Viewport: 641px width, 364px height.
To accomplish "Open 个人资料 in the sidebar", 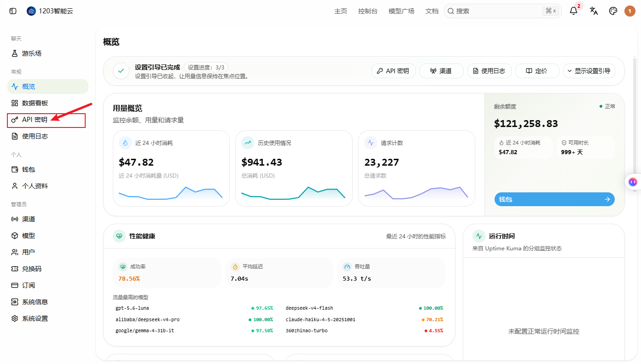I will tap(48, 186).
